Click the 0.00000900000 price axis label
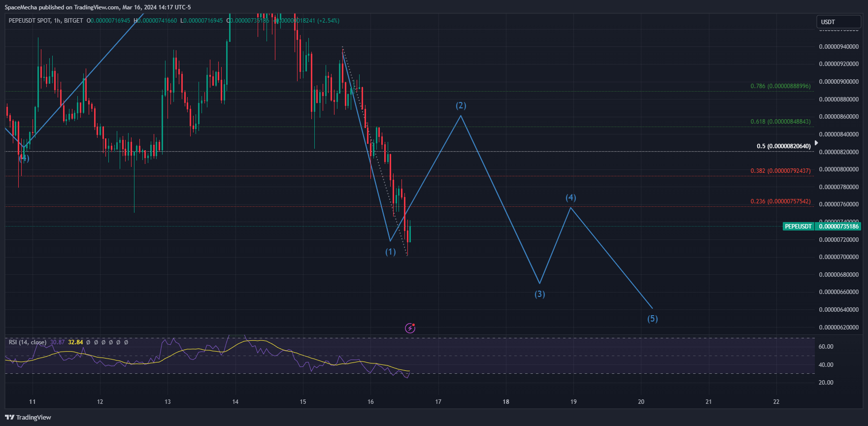 click(x=839, y=82)
